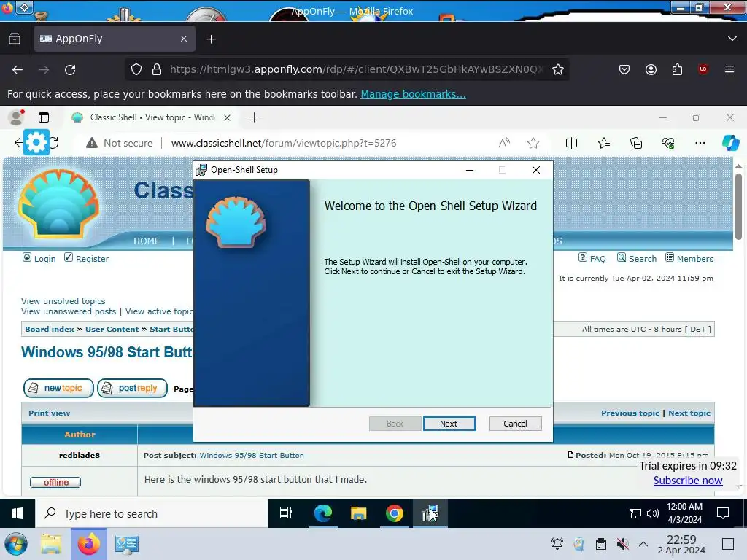747x560 pixels.
Task: Click Windows Start button in remote taskbar
Action: [x=18, y=513]
